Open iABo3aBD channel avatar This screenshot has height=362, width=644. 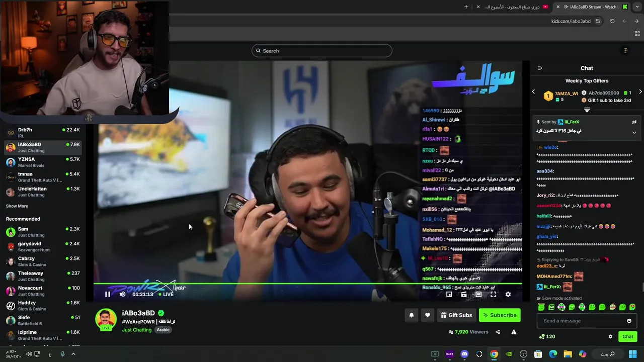click(106, 320)
